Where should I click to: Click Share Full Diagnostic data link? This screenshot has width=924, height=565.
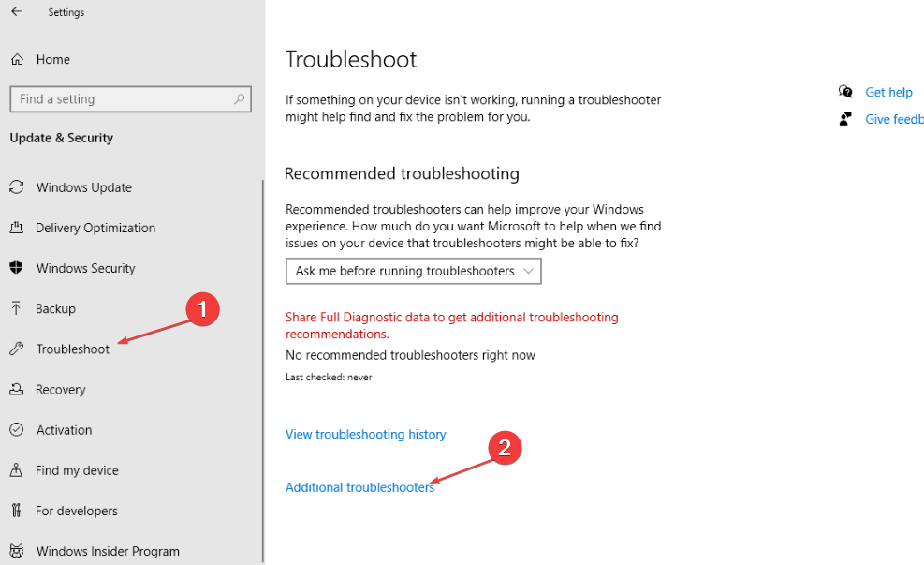[x=452, y=325]
